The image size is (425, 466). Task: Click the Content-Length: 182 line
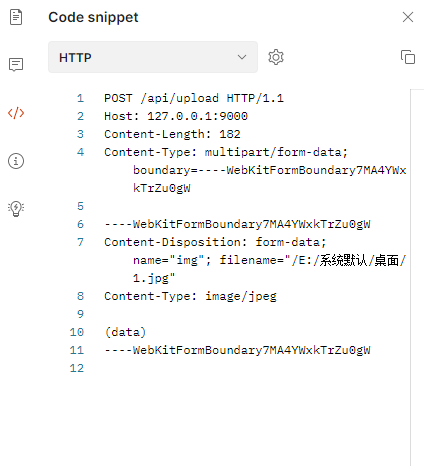coord(172,134)
